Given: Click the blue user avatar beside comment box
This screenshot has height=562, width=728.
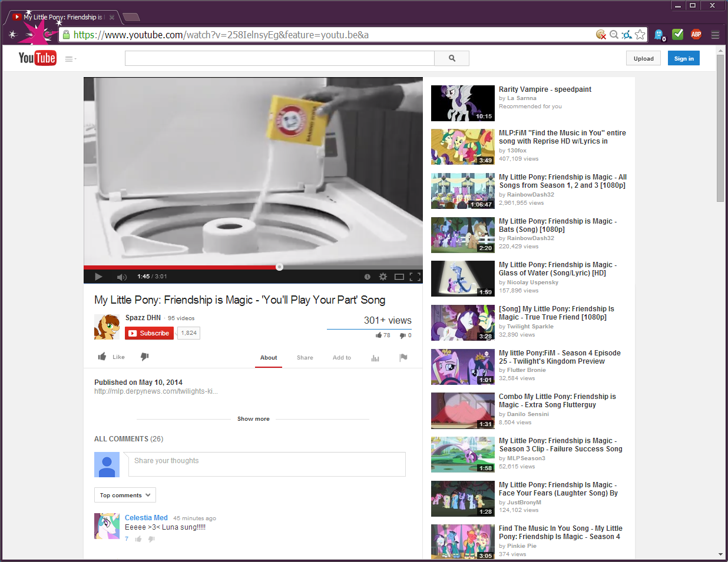Looking at the screenshot, I should tap(107, 464).
